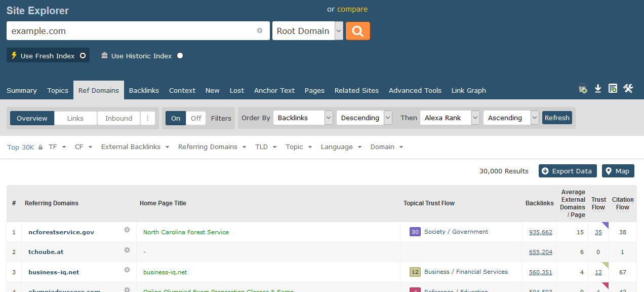Click the gear icon beside business-iq.net
Screen dimensions: 644x292
(127, 270)
